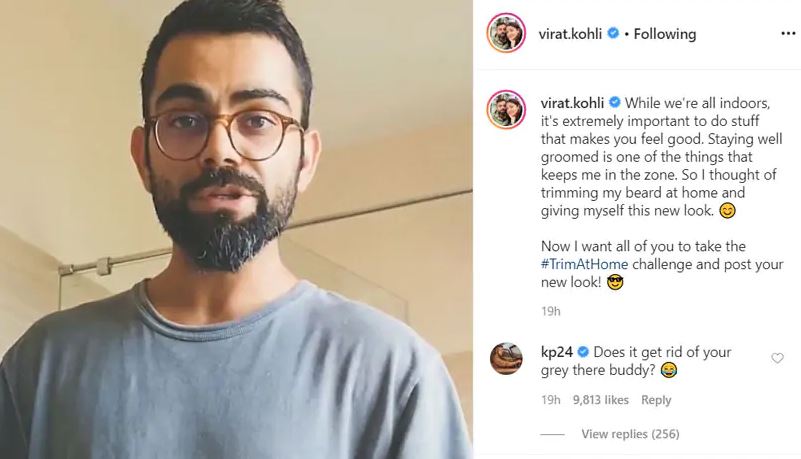Open kp24's profile avatar
The height and width of the screenshot is (459, 801).
(507, 358)
